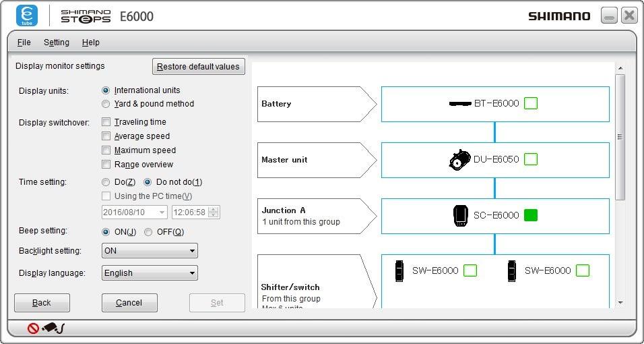Click the 'BT-E6000' model name
The height and width of the screenshot is (344, 644).
pos(496,104)
